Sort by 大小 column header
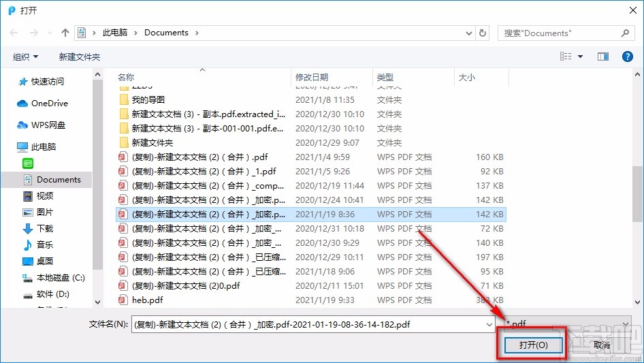The image size is (644, 363). 466,77
